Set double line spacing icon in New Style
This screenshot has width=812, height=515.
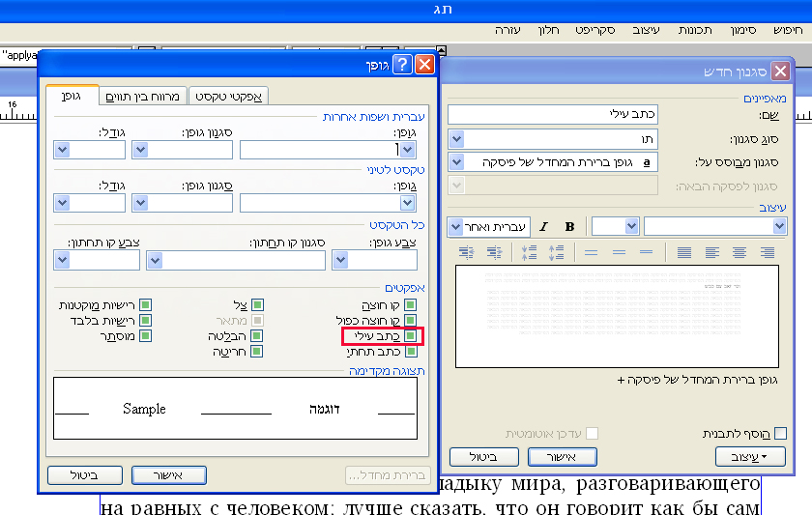click(591, 252)
